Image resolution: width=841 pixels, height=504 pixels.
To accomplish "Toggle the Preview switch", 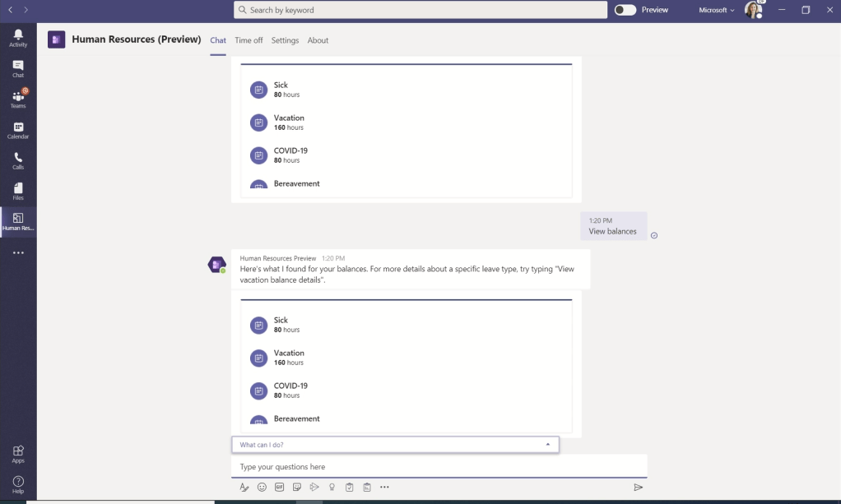I will pyautogui.click(x=625, y=10).
